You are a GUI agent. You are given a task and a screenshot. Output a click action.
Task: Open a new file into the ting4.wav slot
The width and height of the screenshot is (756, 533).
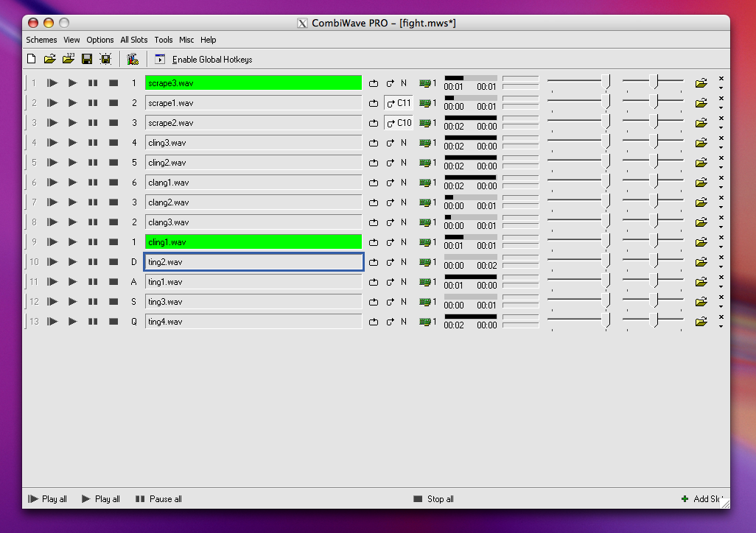[701, 321]
